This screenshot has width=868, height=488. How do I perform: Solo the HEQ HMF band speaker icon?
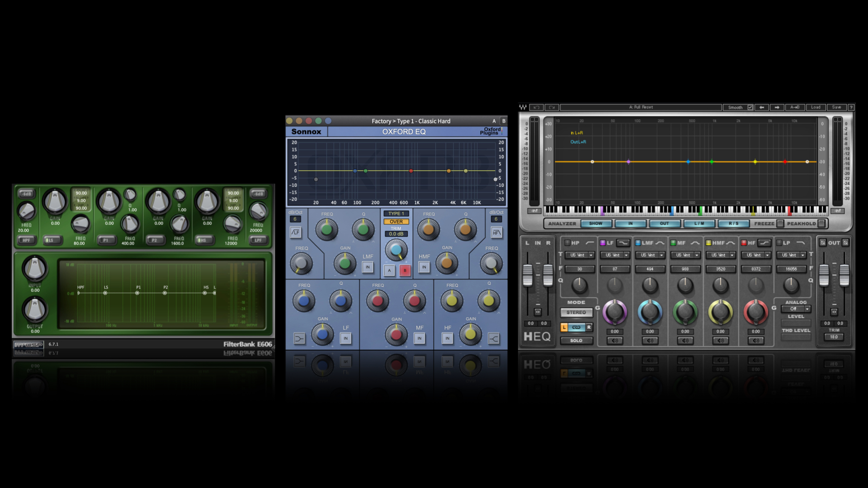[x=721, y=340]
